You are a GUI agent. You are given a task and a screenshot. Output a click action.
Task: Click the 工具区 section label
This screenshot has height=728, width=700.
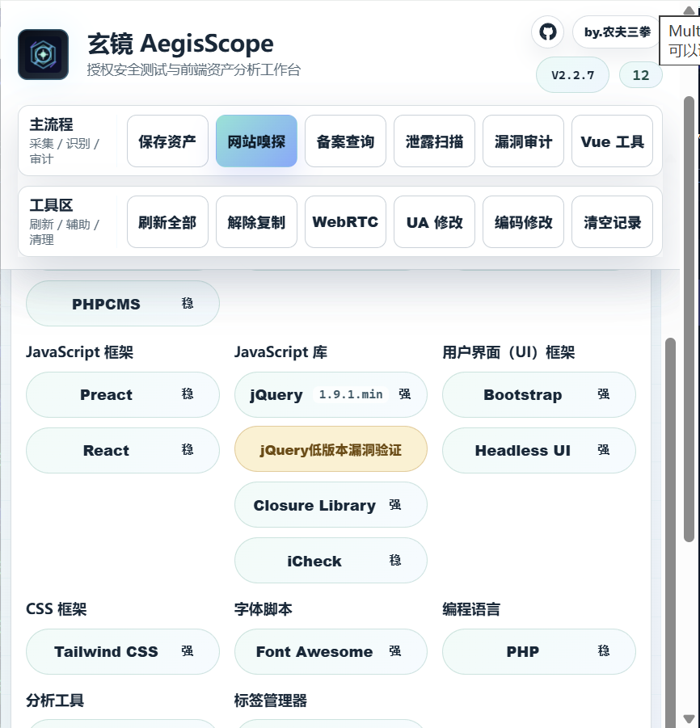pyautogui.click(x=51, y=205)
